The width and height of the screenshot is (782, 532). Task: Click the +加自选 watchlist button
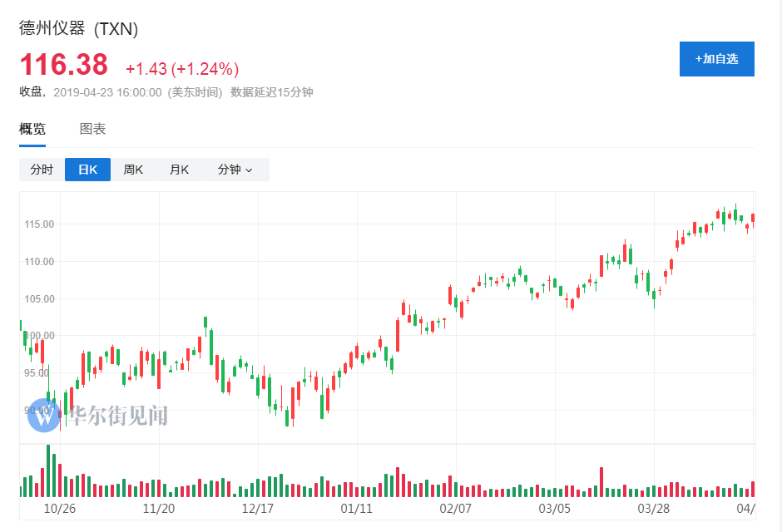717,59
